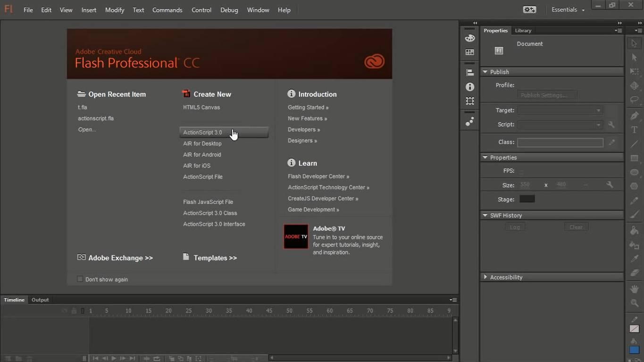Select the Line tool

click(634, 144)
